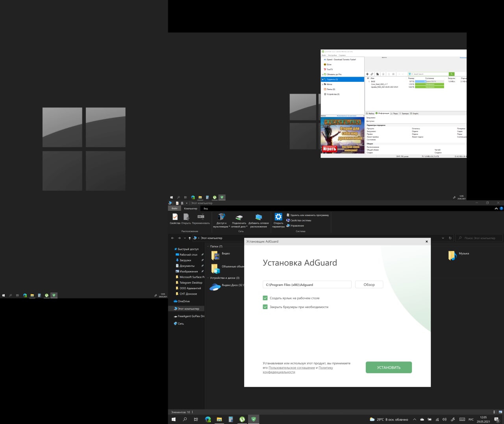Open notification center icon in system tray

[497, 419]
